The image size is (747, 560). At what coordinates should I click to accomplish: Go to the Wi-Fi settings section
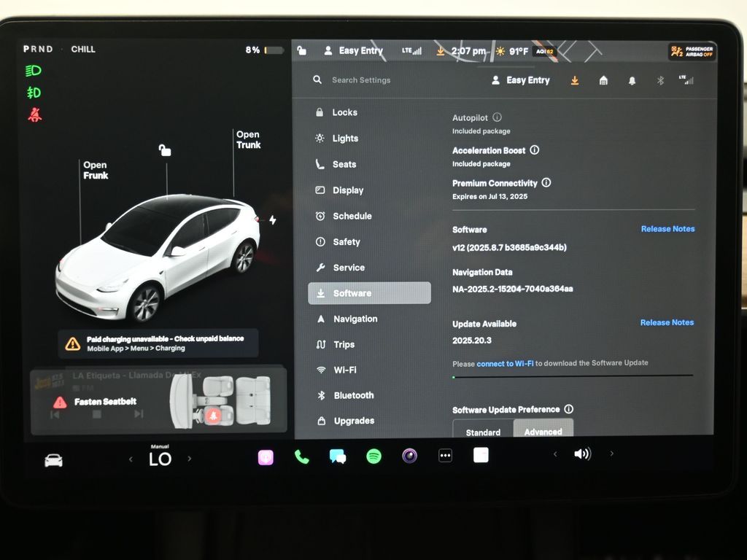click(345, 370)
